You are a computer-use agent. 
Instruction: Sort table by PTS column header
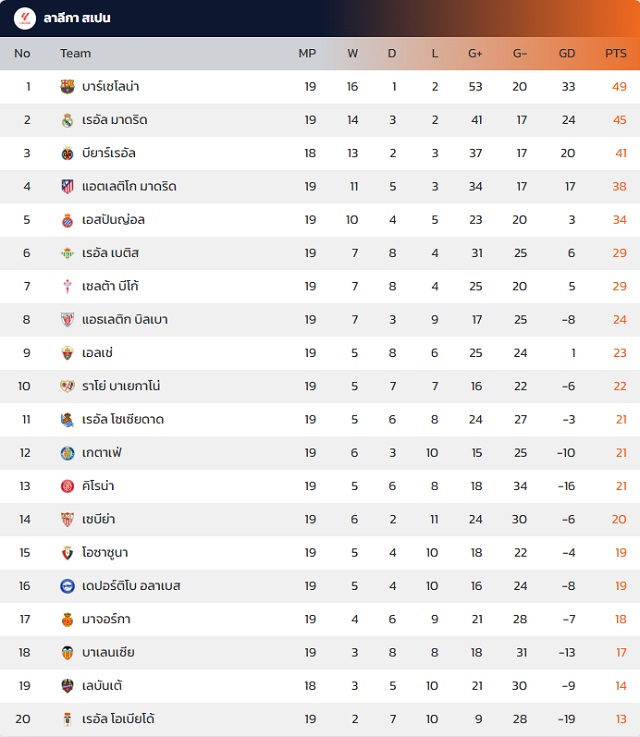(615, 53)
